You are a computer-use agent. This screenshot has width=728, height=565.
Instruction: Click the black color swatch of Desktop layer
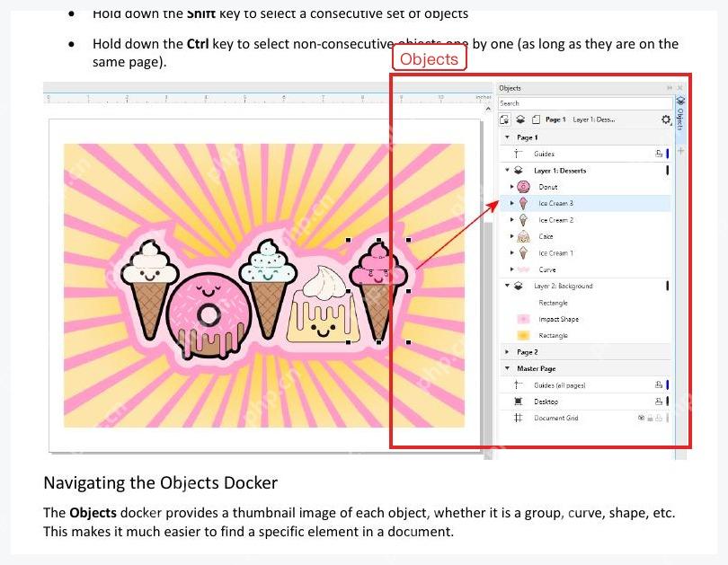[668, 402]
